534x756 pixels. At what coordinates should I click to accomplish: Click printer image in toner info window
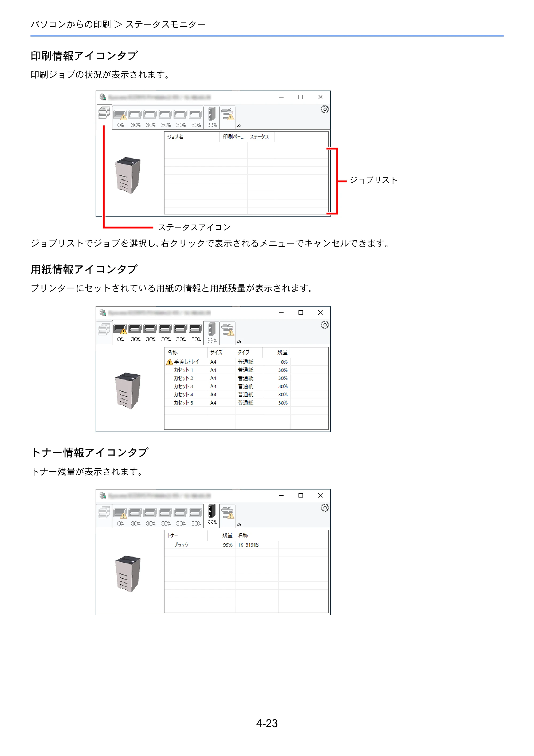click(x=128, y=574)
